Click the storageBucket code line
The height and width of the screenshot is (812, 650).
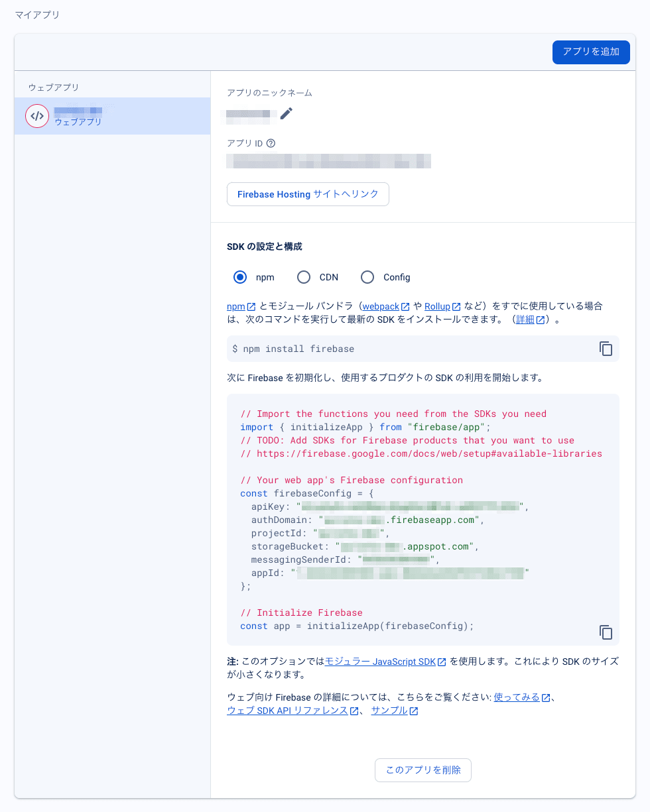pos(365,546)
